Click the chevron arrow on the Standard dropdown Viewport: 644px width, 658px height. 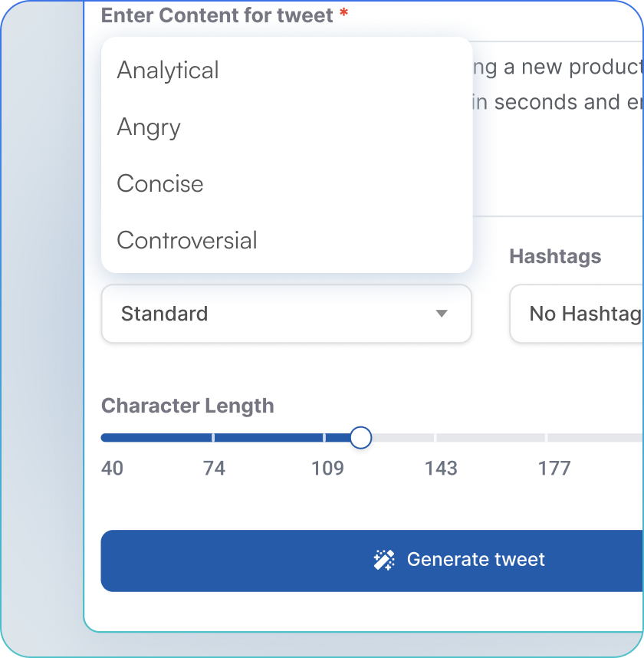point(442,313)
